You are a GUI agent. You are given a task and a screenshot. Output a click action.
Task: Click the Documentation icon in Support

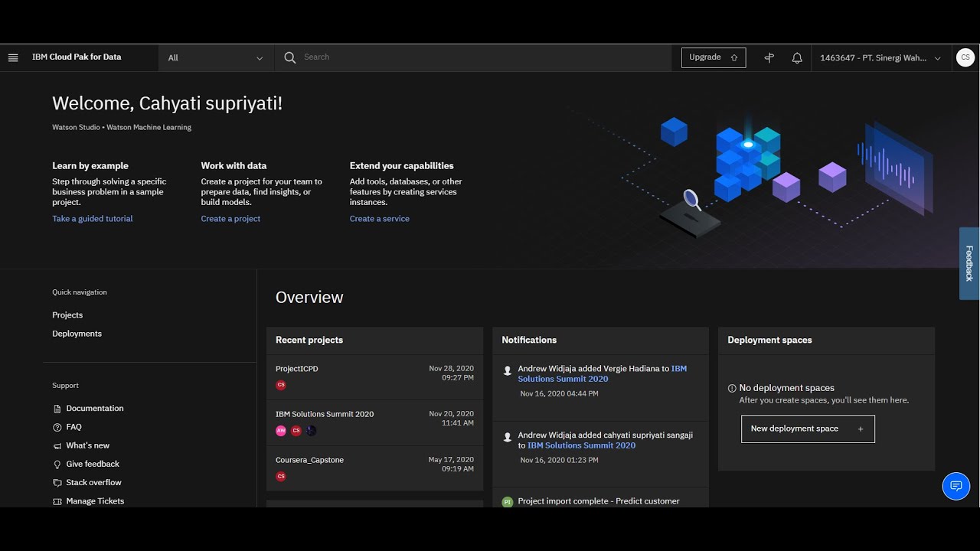click(x=57, y=409)
